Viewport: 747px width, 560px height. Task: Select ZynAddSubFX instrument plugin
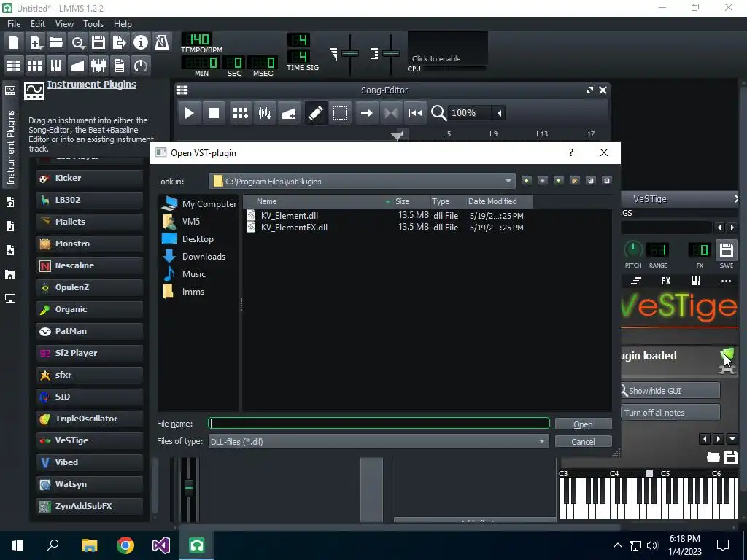(90, 506)
